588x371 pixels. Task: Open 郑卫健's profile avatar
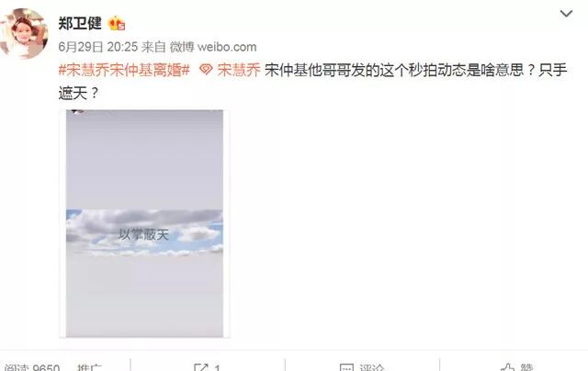[25, 34]
